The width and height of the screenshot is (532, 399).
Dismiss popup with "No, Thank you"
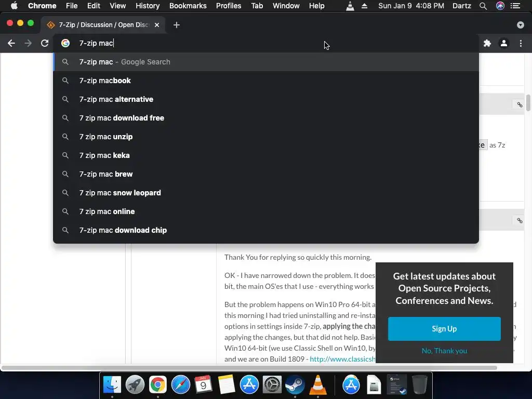click(x=444, y=351)
